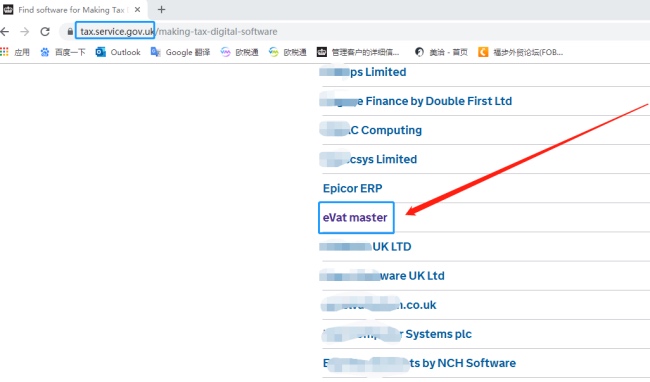Select the Find software for Making Tax tab
The width and height of the screenshot is (650, 382).
point(73,10)
